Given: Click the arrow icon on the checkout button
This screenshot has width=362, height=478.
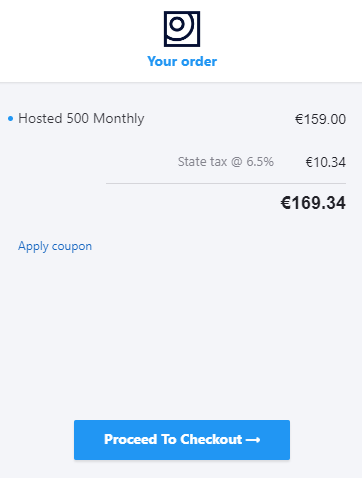Looking at the screenshot, I should pos(253,440).
